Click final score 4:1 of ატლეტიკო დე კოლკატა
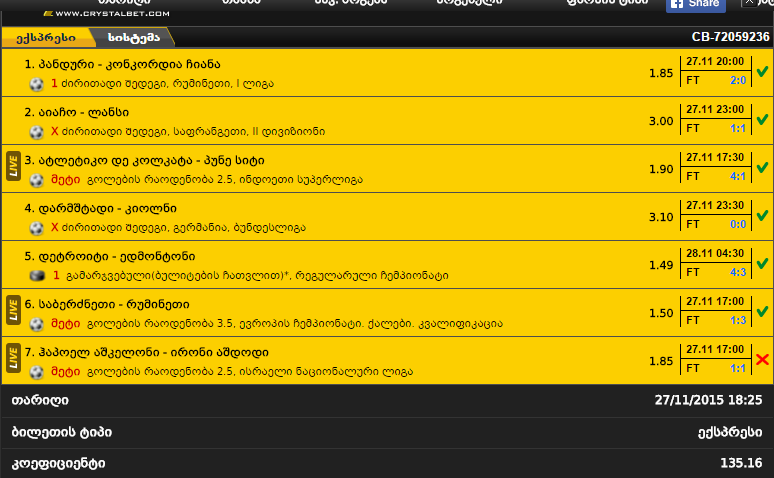Viewport: 774px width, 478px height. (738, 176)
